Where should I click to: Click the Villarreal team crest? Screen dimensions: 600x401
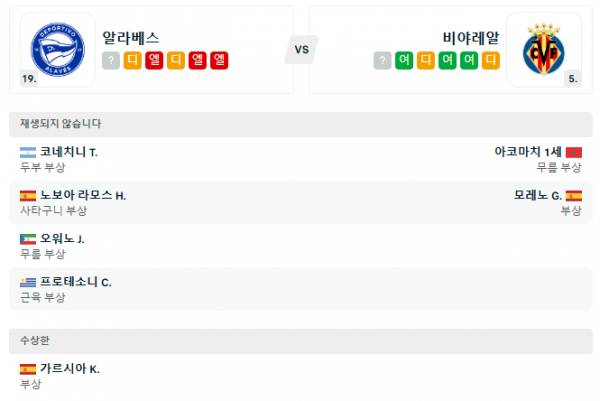(543, 49)
